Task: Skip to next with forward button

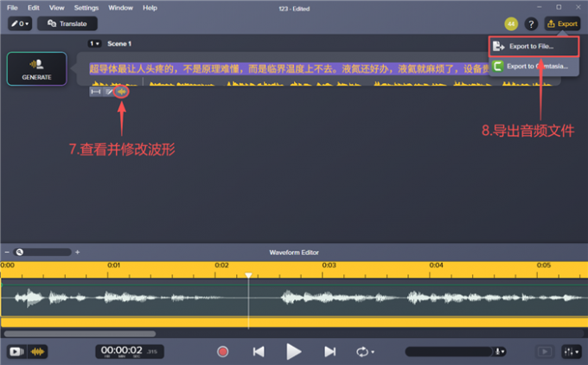Action: click(x=329, y=351)
